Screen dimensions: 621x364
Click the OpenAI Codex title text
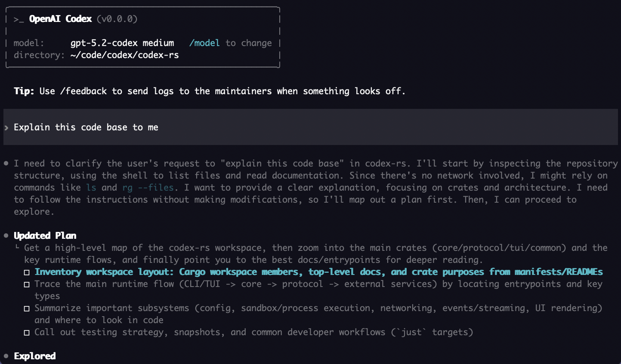point(60,19)
